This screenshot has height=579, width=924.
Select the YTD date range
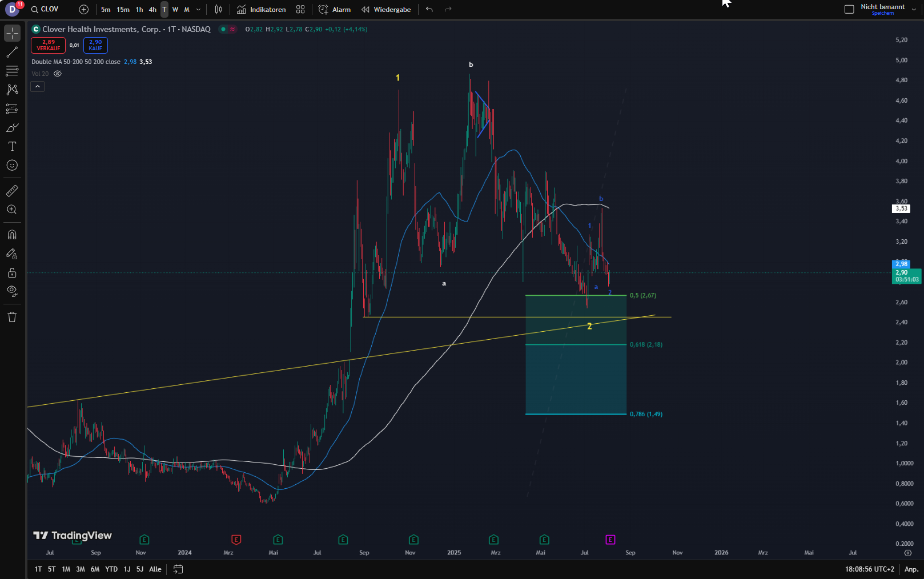pos(111,569)
